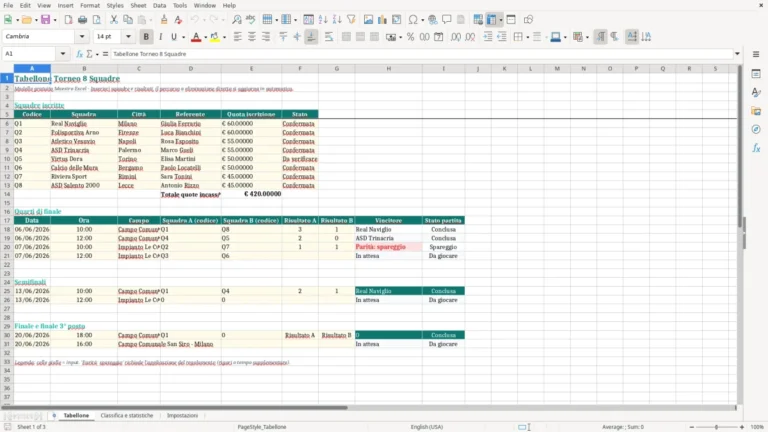Click the Sort Ascending icon
Image resolution: width=768 pixels, height=432 pixels.
(x=323, y=20)
